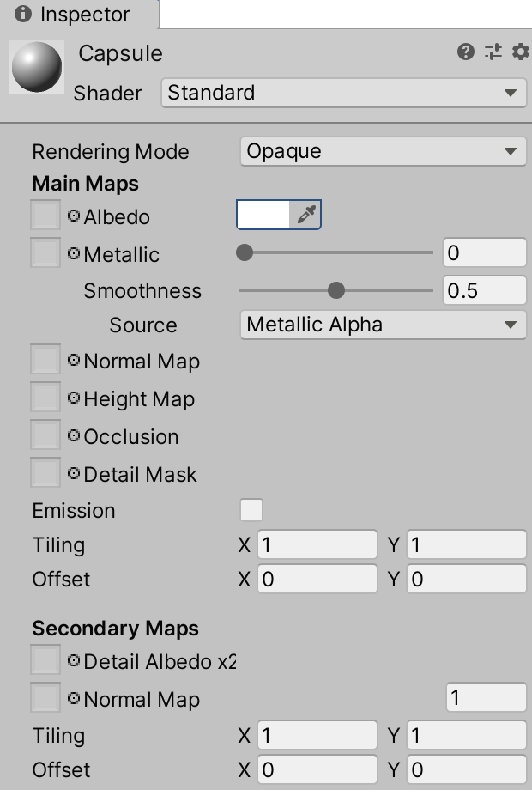Viewport: 532px width, 790px height.
Task: Click the Capsule material preview sphere
Action: pyautogui.click(x=36, y=68)
